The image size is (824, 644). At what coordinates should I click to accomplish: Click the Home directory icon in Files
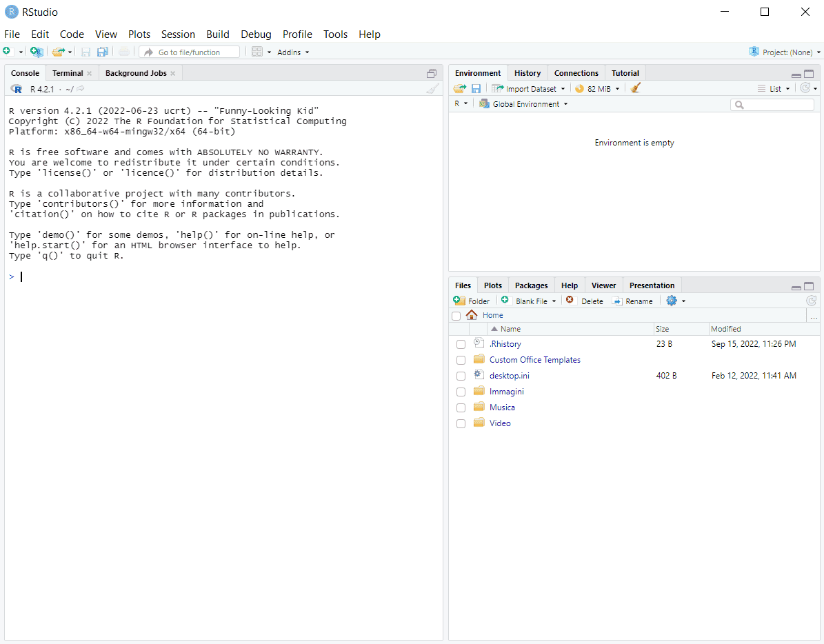(x=472, y=315)
